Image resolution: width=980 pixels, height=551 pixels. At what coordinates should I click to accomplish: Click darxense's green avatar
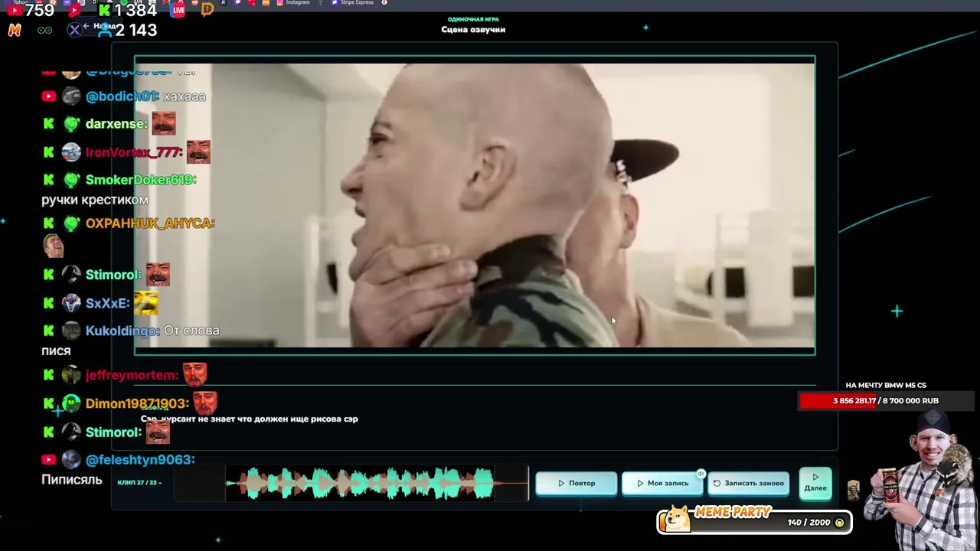[71, 124]
